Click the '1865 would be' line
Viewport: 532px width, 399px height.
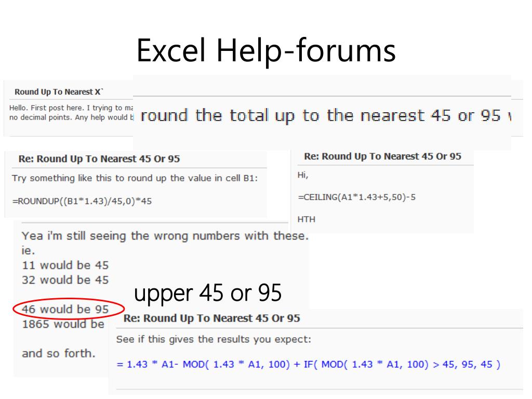[x=63, y=324]
